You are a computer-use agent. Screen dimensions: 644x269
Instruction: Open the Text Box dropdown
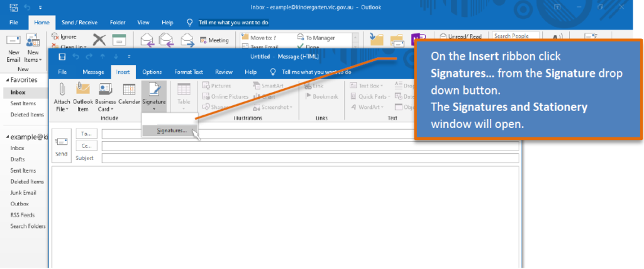(x=367, y=86)
